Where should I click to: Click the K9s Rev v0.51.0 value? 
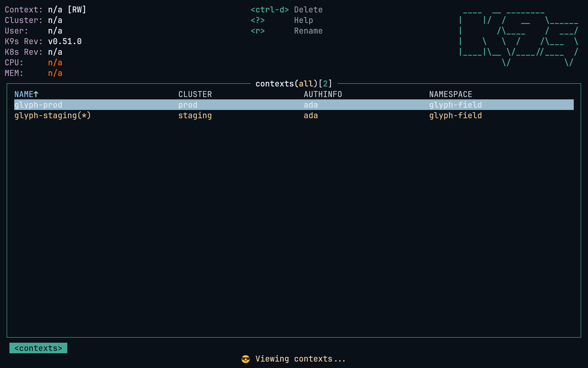point(65,41)
